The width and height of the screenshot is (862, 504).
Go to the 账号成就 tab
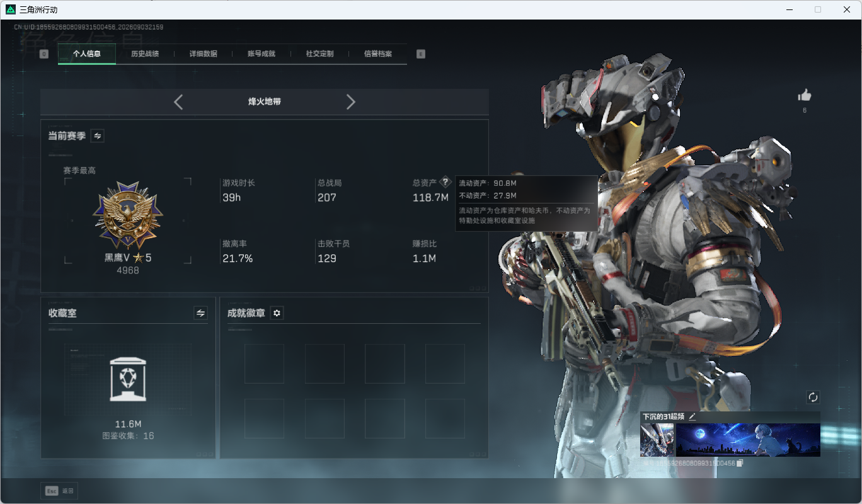(x=261, y=54)
